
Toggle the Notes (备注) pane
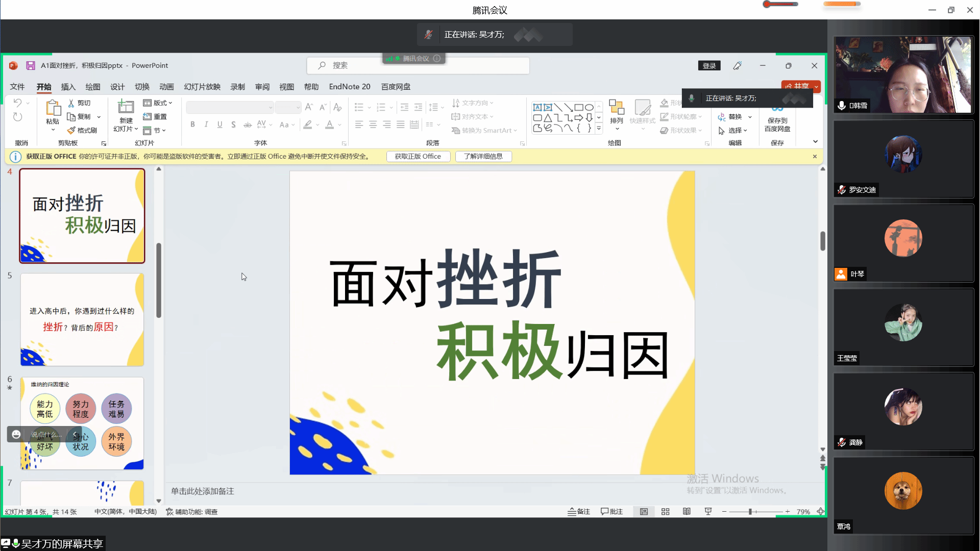579,512
